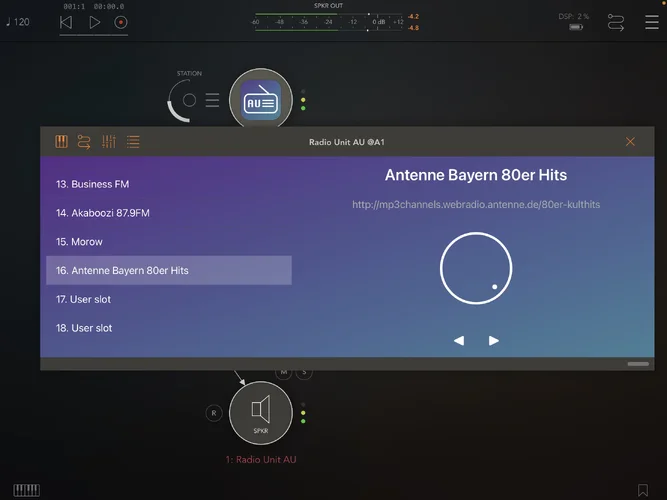Rewind to start of transport

tap(66, 22)
